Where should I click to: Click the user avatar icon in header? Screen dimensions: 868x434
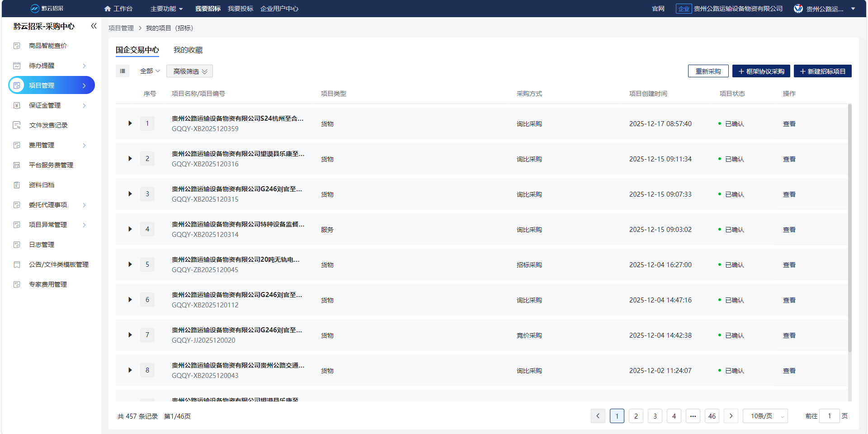tap(798, 9)
